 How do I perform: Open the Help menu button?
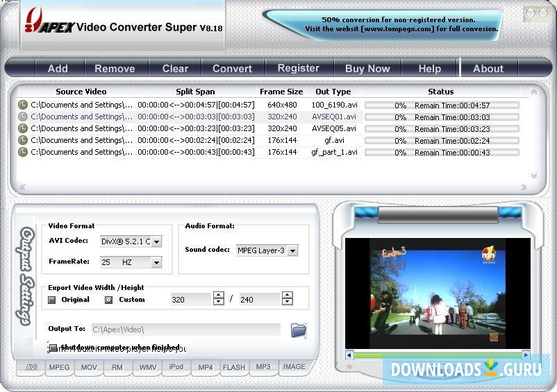coord(430,69)
